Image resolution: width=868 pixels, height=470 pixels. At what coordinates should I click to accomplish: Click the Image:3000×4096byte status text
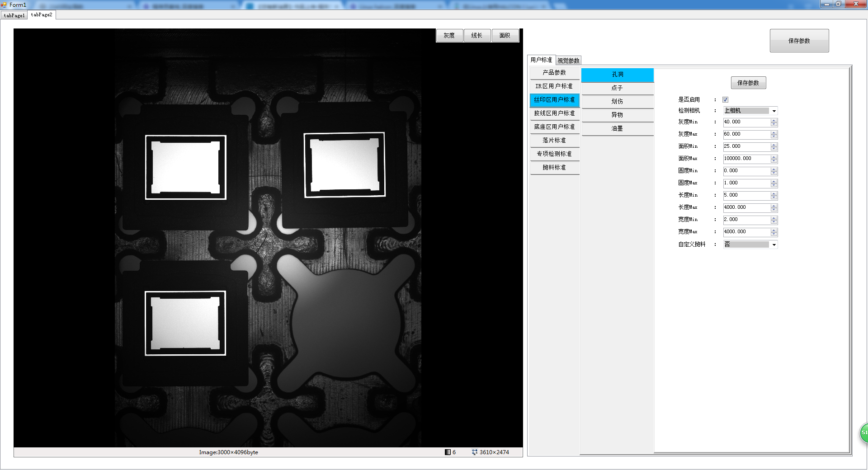tap(228, 452)
